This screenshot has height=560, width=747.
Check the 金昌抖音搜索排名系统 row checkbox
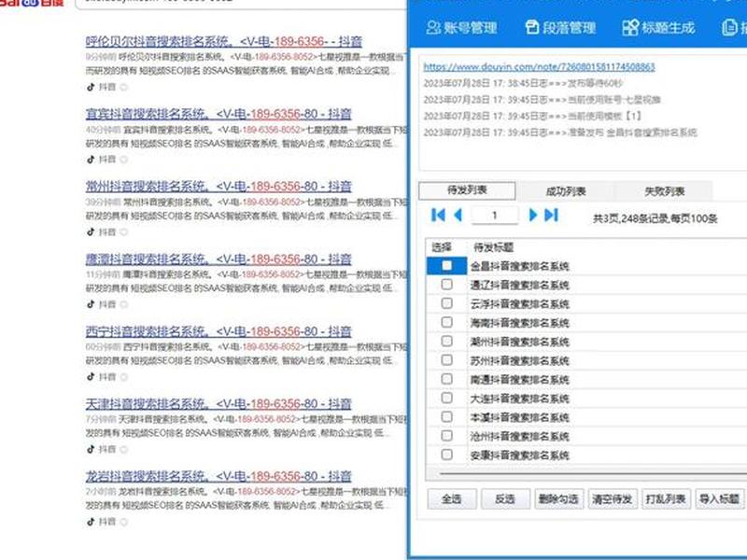[x=447, y=265]
